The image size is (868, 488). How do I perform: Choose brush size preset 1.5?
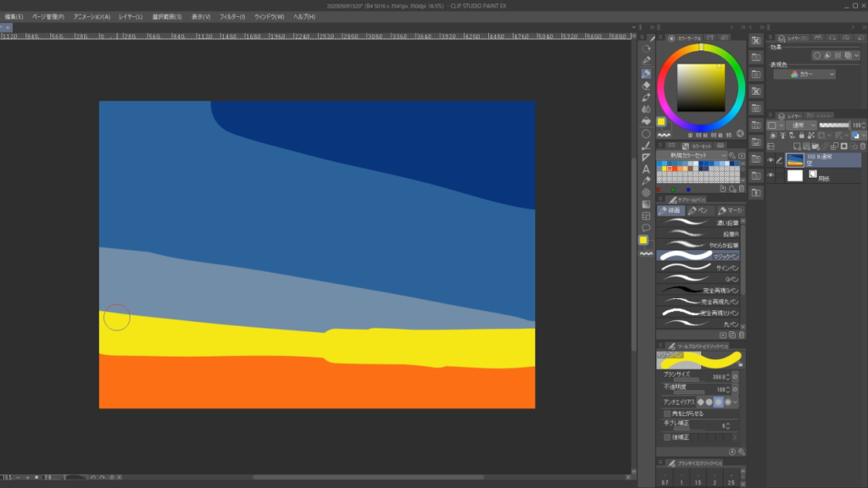coord(698,480)
